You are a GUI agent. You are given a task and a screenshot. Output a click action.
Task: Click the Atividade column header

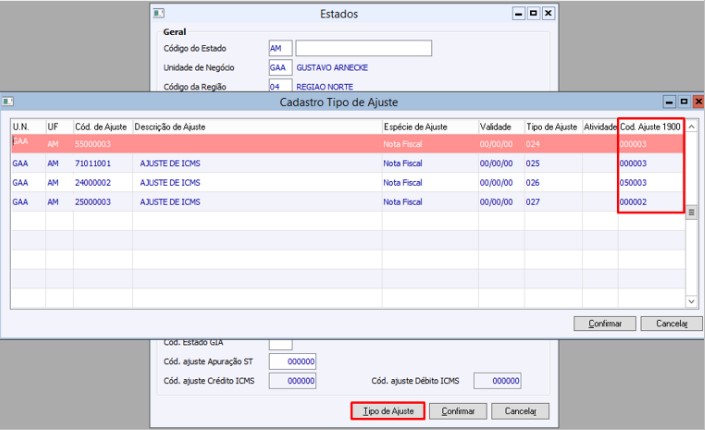click(x=600, y=127)
